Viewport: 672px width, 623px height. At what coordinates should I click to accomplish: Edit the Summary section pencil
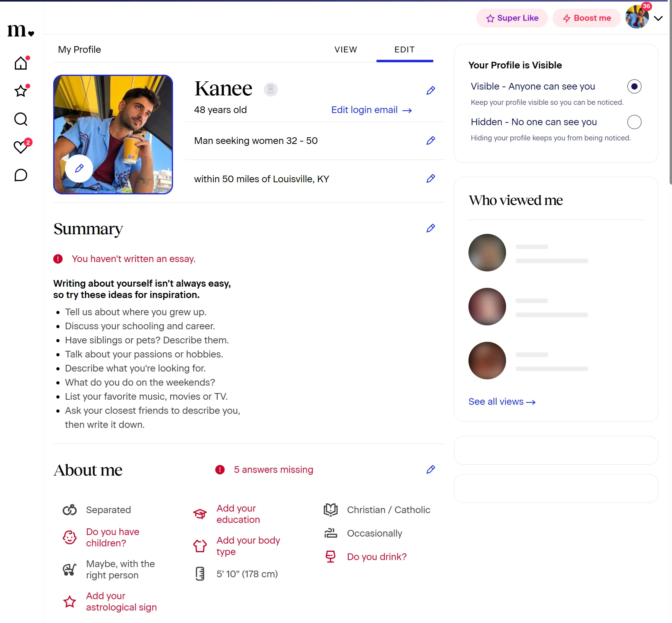coord(431,228)
